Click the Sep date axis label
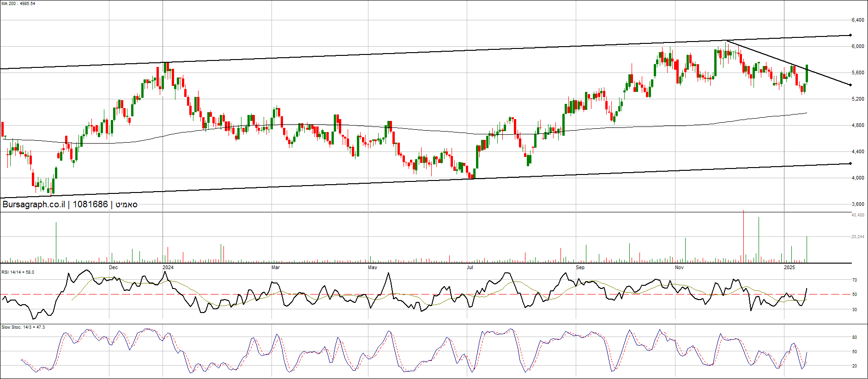The width and height of the screenshot is (868, 379). (580, 267)
